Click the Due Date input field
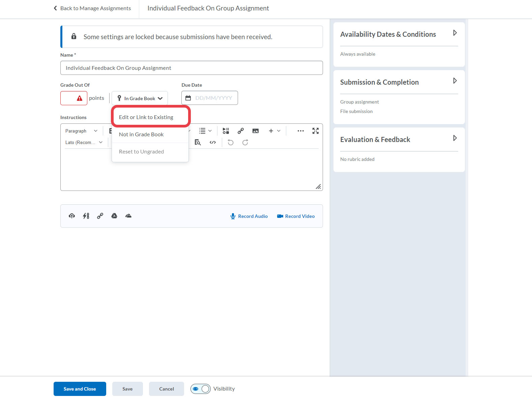 [213, 98]
